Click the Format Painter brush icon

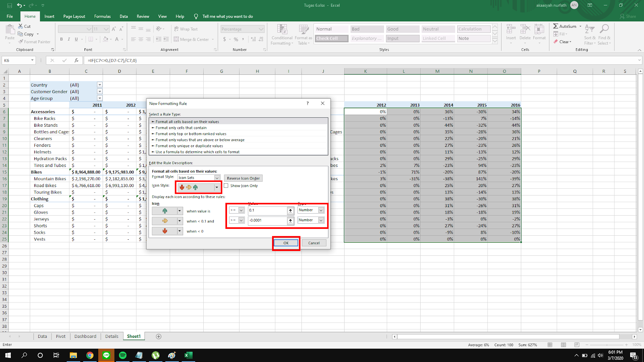(x=21, y=42)
